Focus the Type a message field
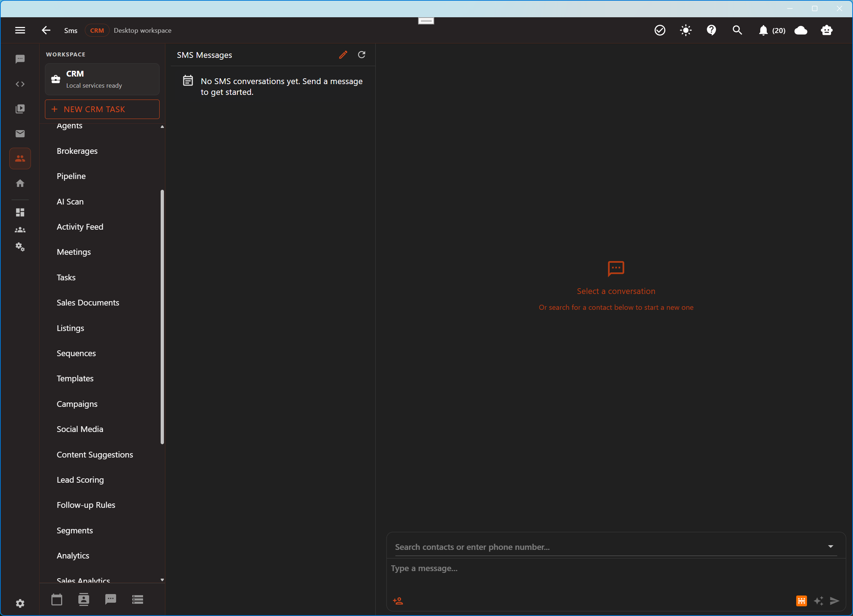 615,568
